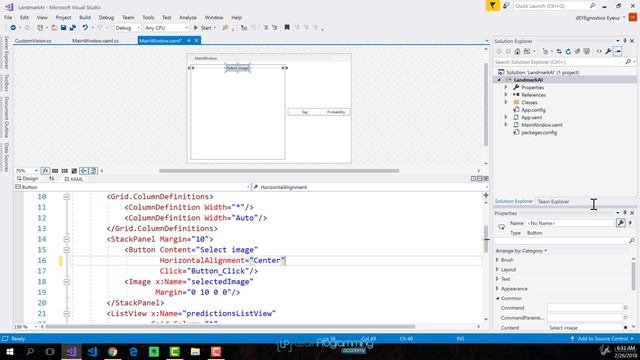
Task: Click the search magnifier in Solution Explorer
Action: pyautogui.click(x=628, y=62)
